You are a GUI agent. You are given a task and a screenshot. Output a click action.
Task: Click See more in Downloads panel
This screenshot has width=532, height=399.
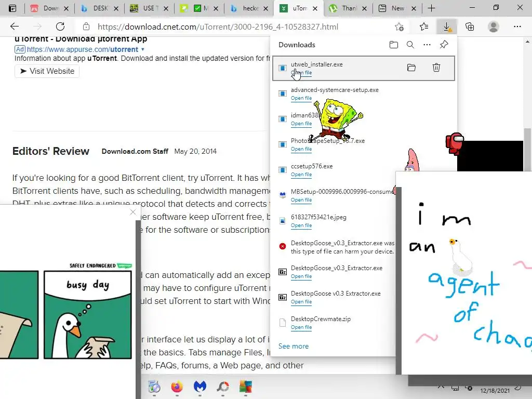[294, 346]
